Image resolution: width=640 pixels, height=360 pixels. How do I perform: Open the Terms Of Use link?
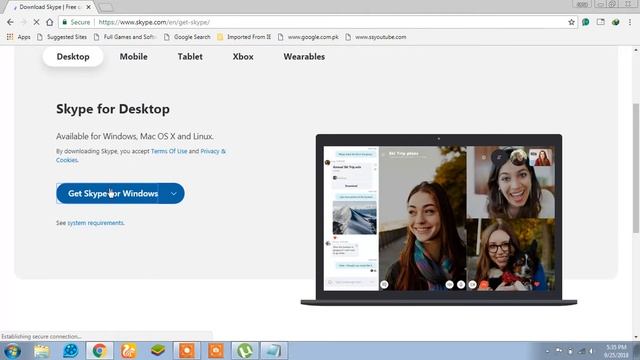169,151
